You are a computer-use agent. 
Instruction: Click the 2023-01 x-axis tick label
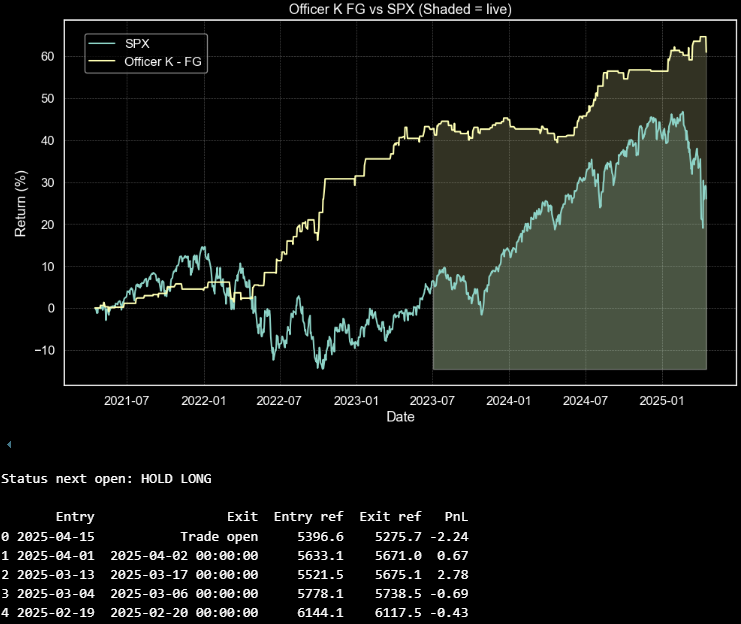[356, 401]
